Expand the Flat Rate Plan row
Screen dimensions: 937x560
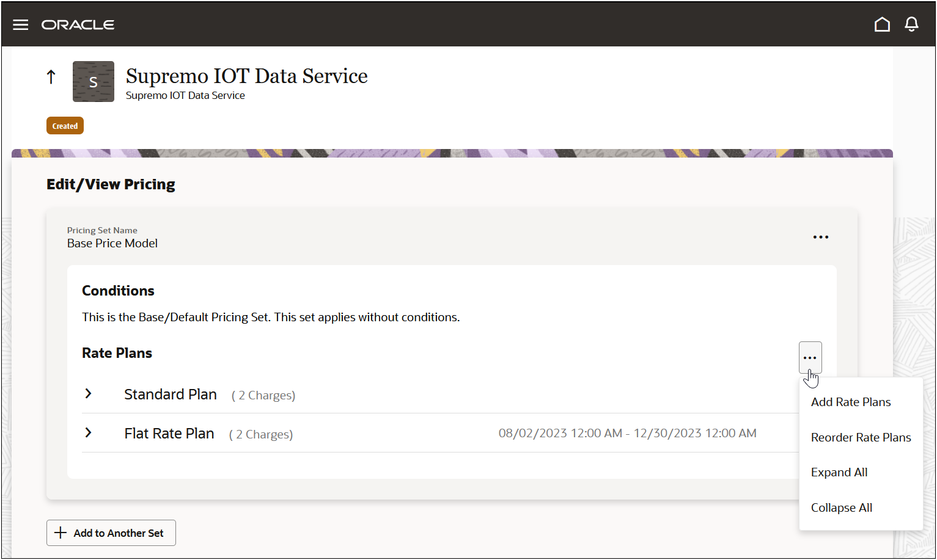pyautogui.click(x=89, y=433)
